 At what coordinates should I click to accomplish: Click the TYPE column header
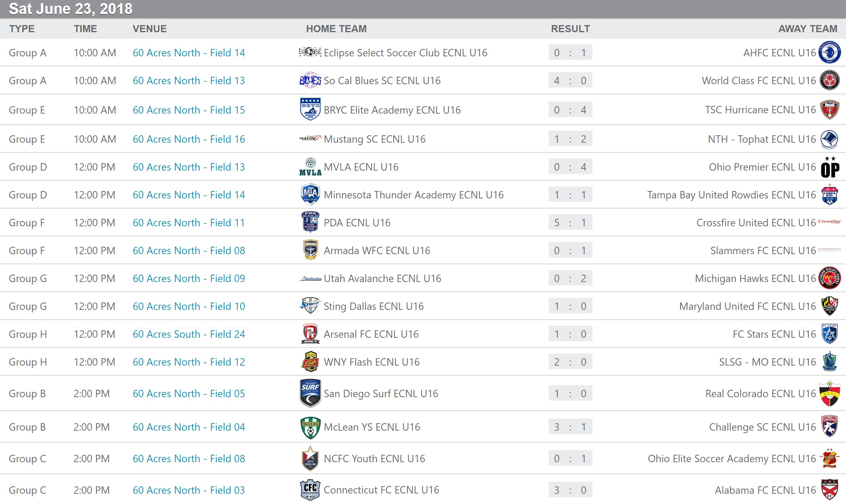coord(22,29)
